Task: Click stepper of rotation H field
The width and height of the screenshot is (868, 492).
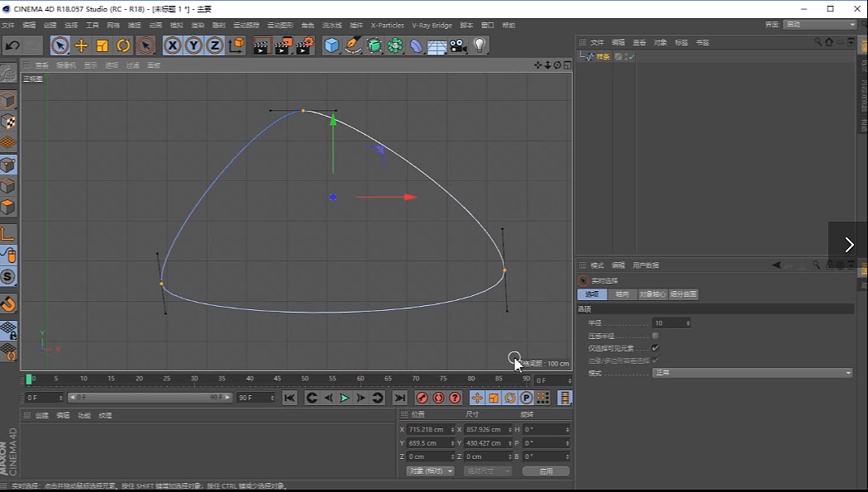Action: [567, 429]
